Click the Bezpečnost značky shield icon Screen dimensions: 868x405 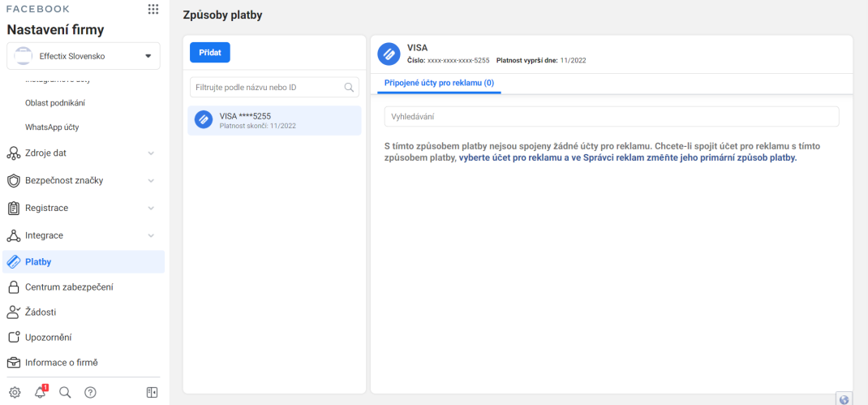pyautogui.click(x=13, y=181)
